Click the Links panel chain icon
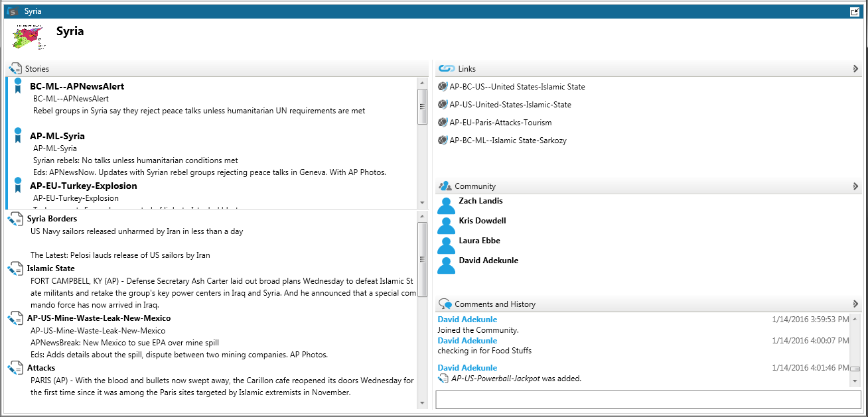 447,69
